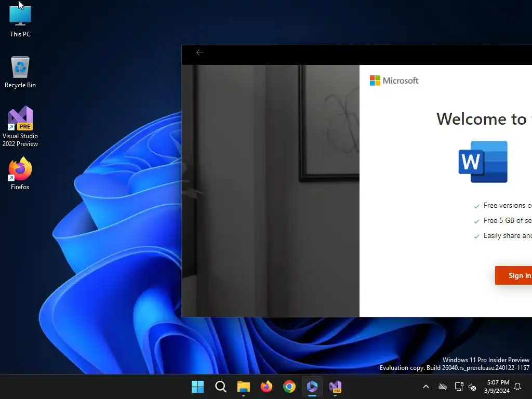Select Visual Studio 2022 Preview desktop shortcut

(20, 126)
